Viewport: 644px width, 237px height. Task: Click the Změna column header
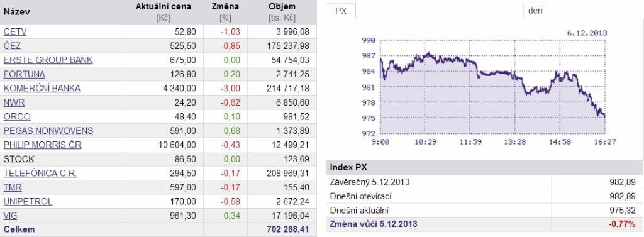(x=226, y=7)
